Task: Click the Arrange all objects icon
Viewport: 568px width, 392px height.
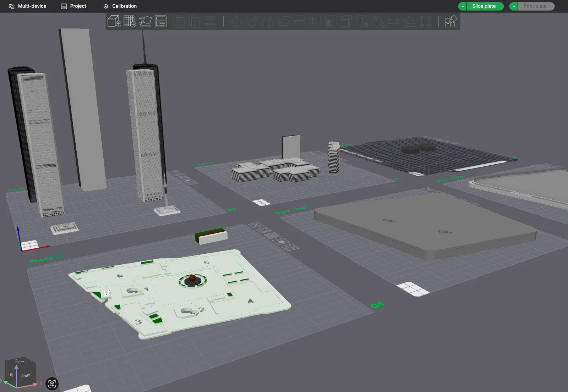Action: coord(161,21)
